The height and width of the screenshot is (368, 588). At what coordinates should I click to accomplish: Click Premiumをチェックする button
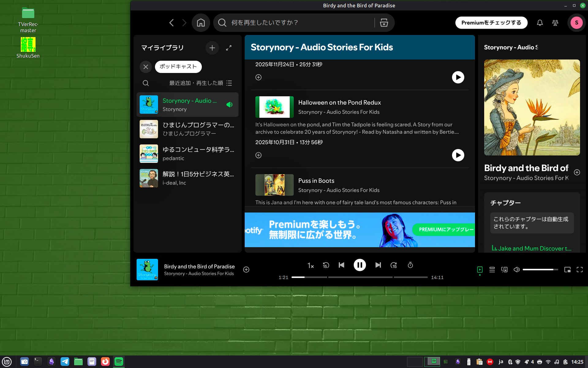491,23
